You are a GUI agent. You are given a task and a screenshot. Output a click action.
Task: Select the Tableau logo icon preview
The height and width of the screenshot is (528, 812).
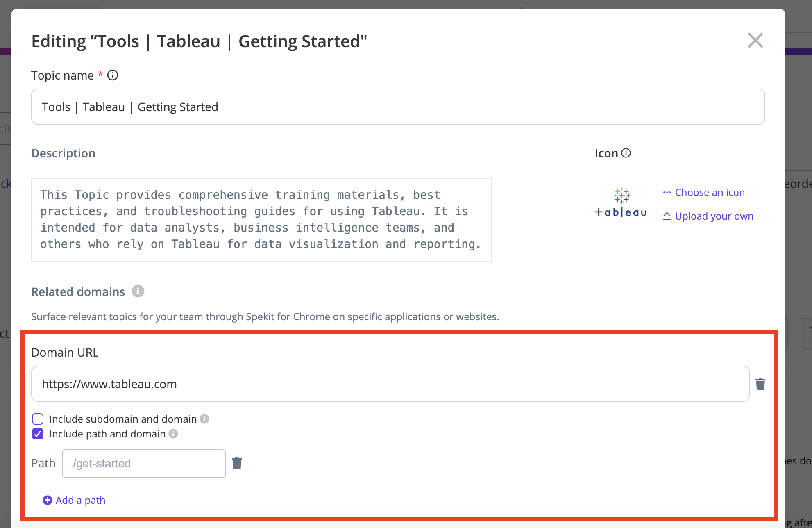(x=621, y=203)
